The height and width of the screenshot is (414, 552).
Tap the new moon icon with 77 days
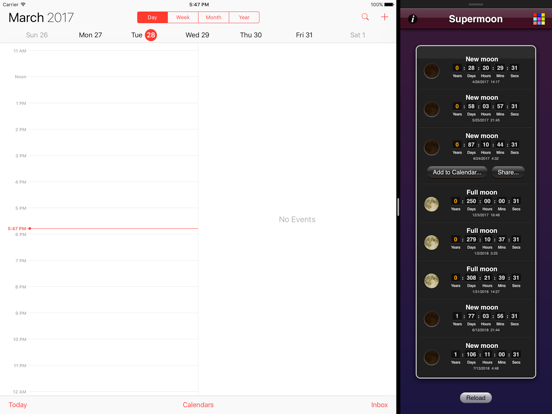click(x=431, y=319)
